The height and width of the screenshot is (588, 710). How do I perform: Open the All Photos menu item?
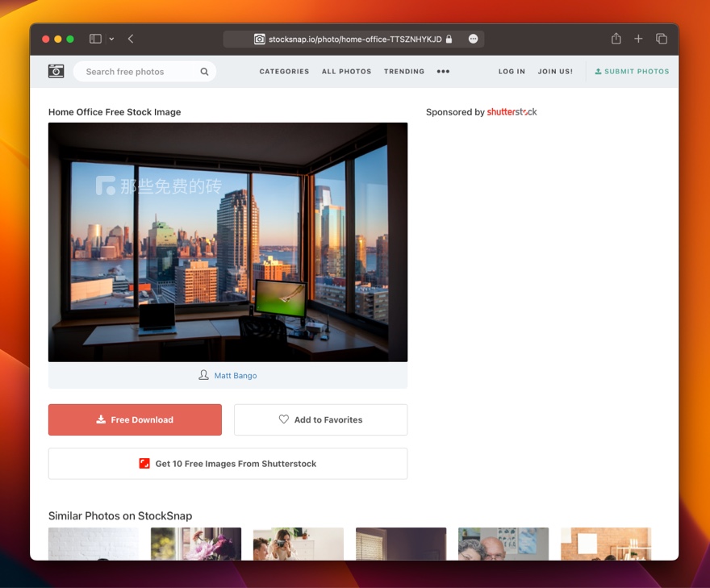coord(346,72)
